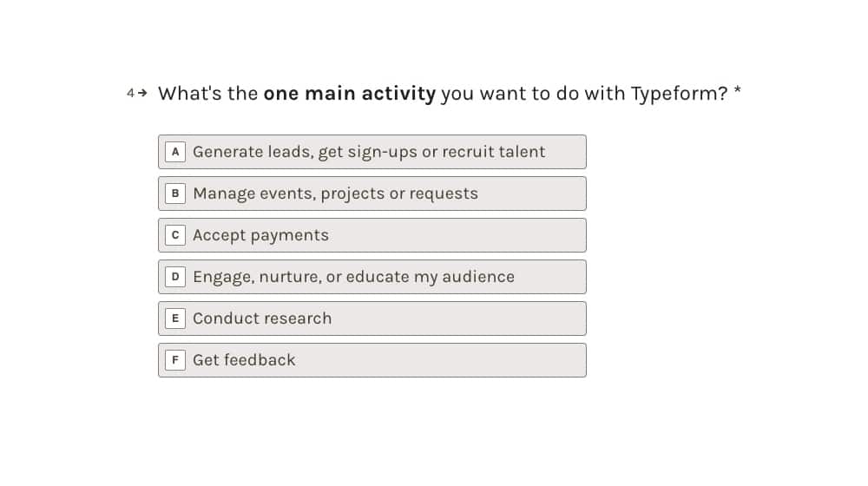The image size is (868, 486).
Task: Select 'Generate leads, get sign-ups or recruit talent'
Action: coord(369,152)
